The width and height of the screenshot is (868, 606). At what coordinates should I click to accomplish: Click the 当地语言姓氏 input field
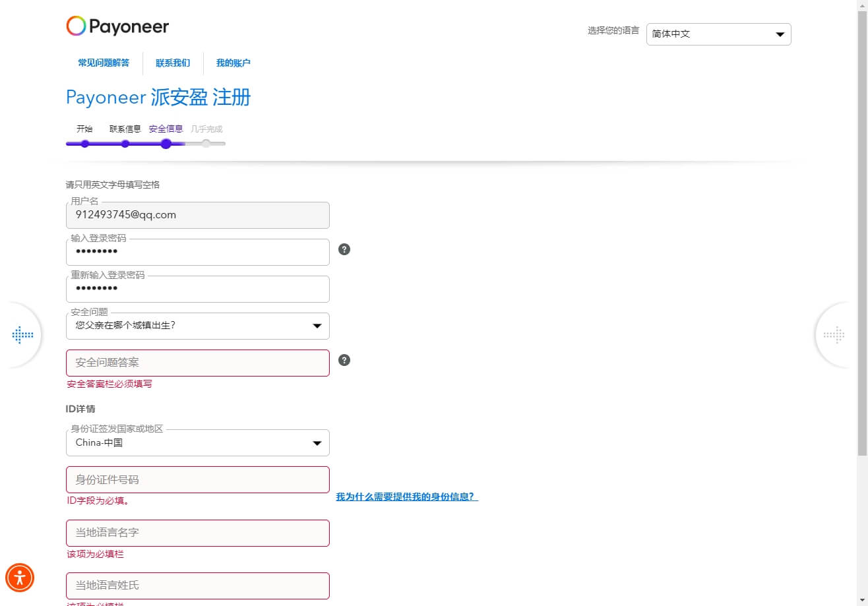198,586
